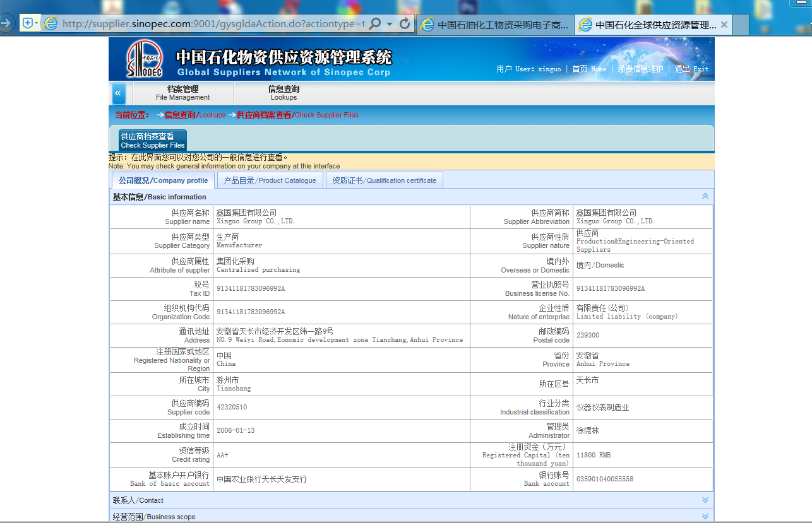Open address bar dropdown arrow
The width and height of the screenshot is (812, 523).
[390, 24]
